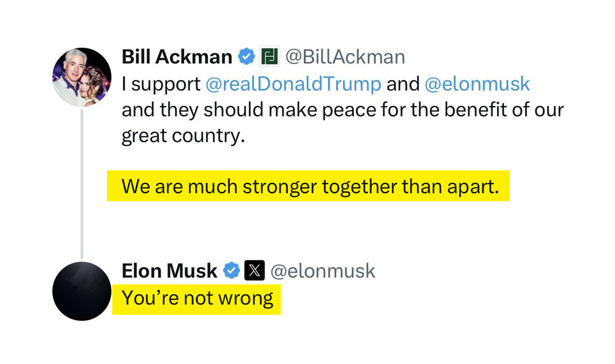Image resolution: width=615 pixels, height=364 pixels.
Task: Click Elon Musk's blue verified checkmark
Action: click(231, 271)
